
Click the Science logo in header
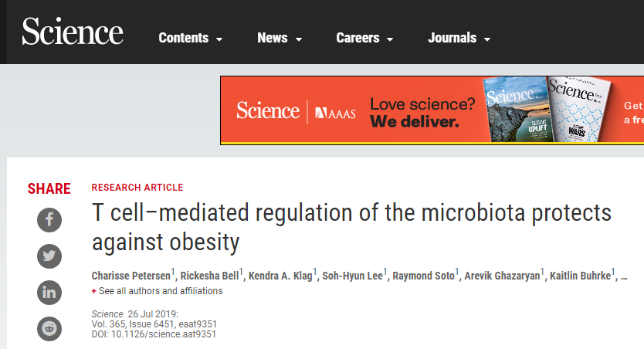coord(73,31)
